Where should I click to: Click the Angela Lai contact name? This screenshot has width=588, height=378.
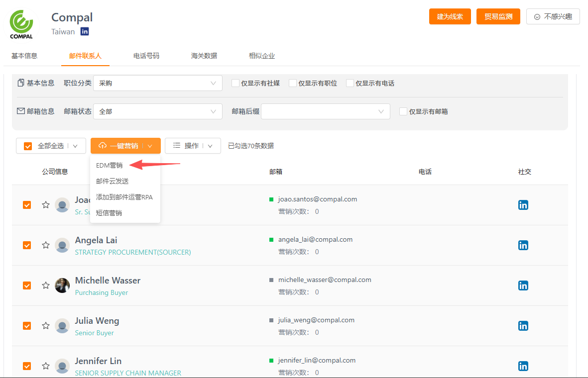point(96,240)
